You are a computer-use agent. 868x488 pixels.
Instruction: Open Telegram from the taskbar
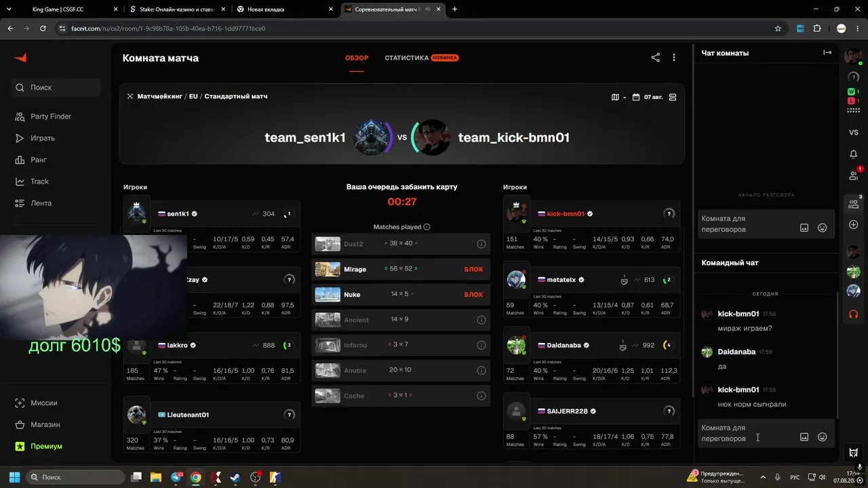pos(176,477)
